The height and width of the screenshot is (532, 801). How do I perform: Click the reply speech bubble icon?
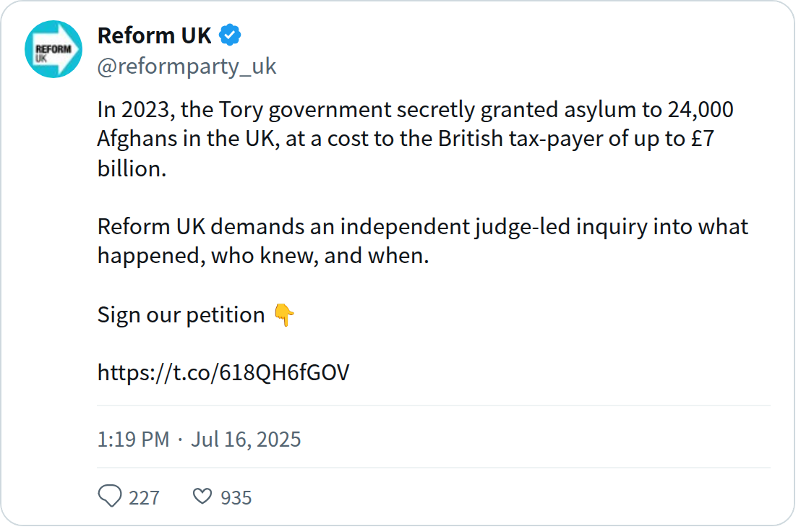pos(110,495)
